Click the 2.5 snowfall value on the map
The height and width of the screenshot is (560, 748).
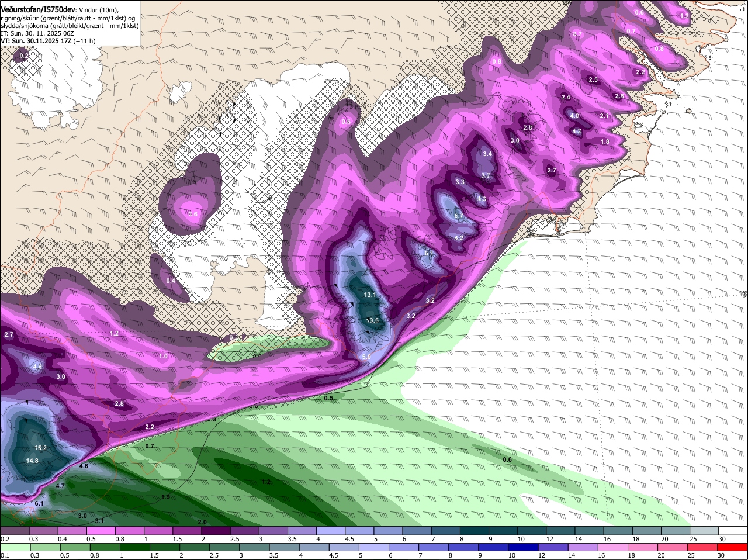pyautogui.click(x=593, y=79)
